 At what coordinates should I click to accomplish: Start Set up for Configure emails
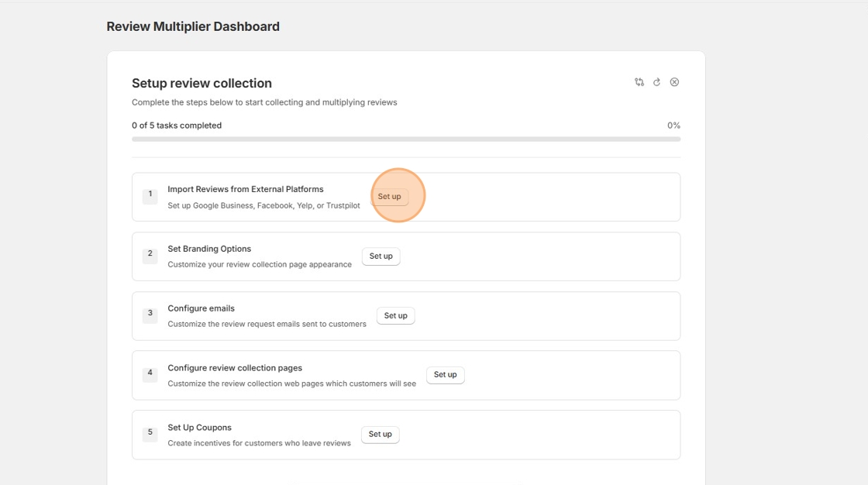(395, 316)
